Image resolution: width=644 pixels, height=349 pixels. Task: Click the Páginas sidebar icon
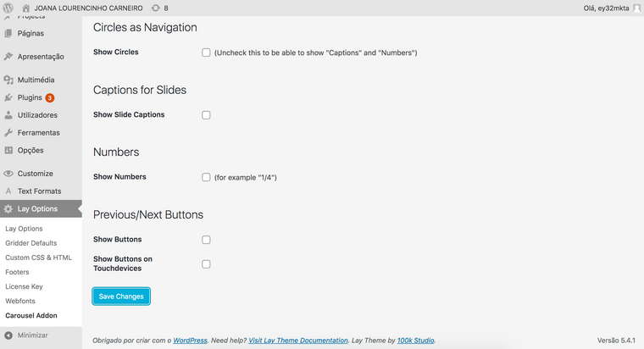point(8,34)
